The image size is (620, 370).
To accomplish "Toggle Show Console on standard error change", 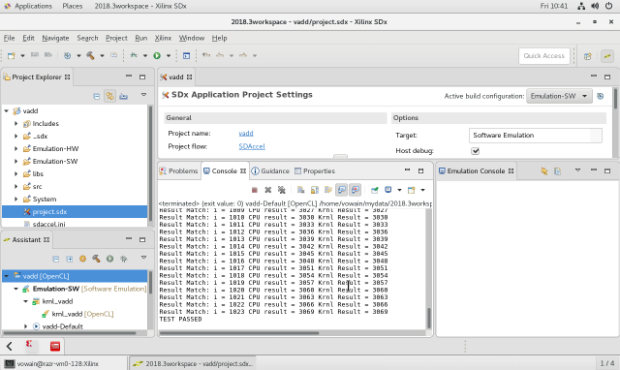I will (x=355, y=190).
